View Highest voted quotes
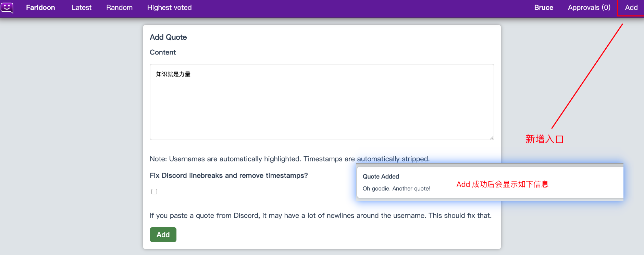Image resolution: width=644 pixels, height=255 pixels. coord(169,8)
